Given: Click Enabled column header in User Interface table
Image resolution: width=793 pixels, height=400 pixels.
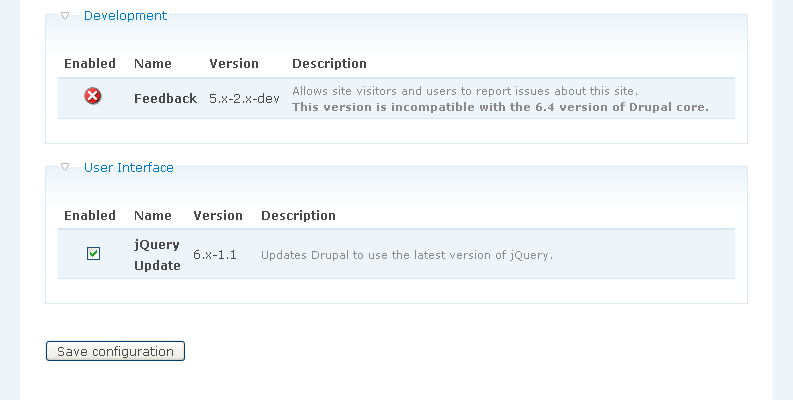Looking at the screenshot, I should [x=90, y=216].
